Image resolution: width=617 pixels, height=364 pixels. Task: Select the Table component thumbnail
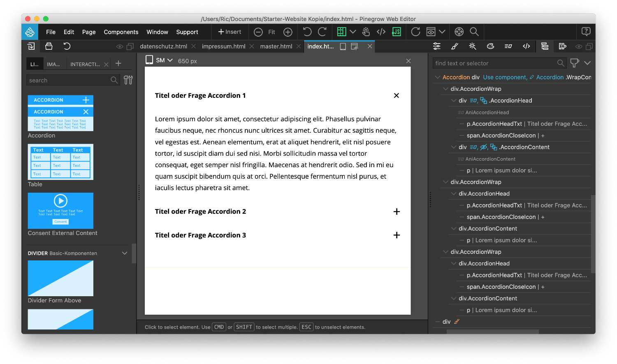60,162
